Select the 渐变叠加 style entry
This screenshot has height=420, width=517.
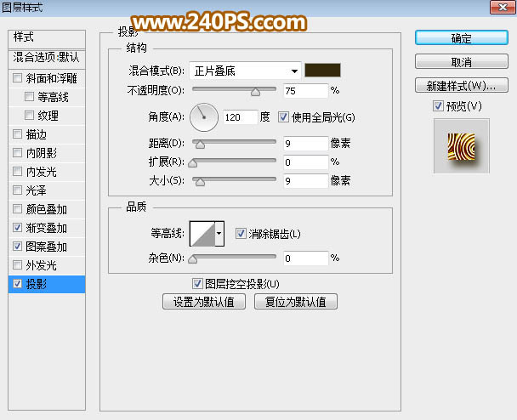47,228
